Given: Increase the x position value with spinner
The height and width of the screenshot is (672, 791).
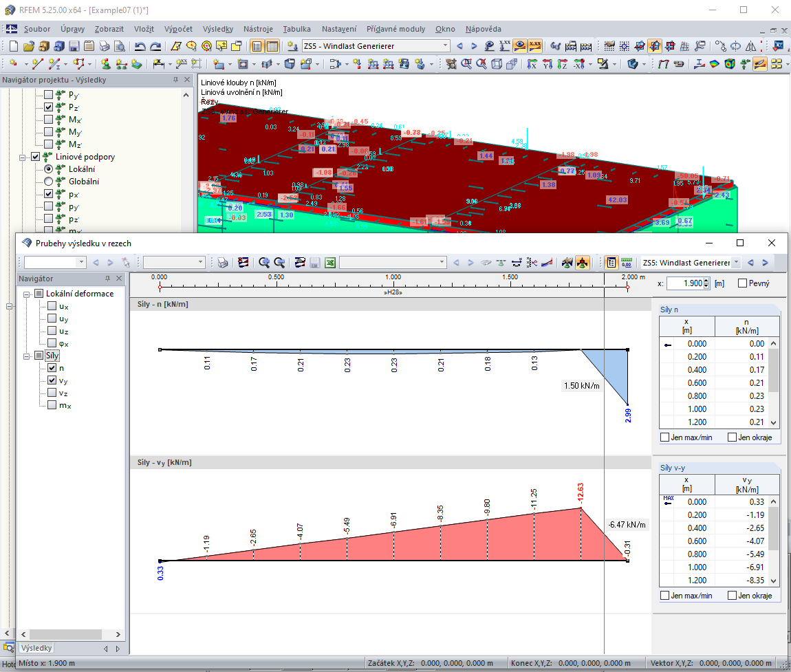Looking at the screenshot, I should coord(706,281).
